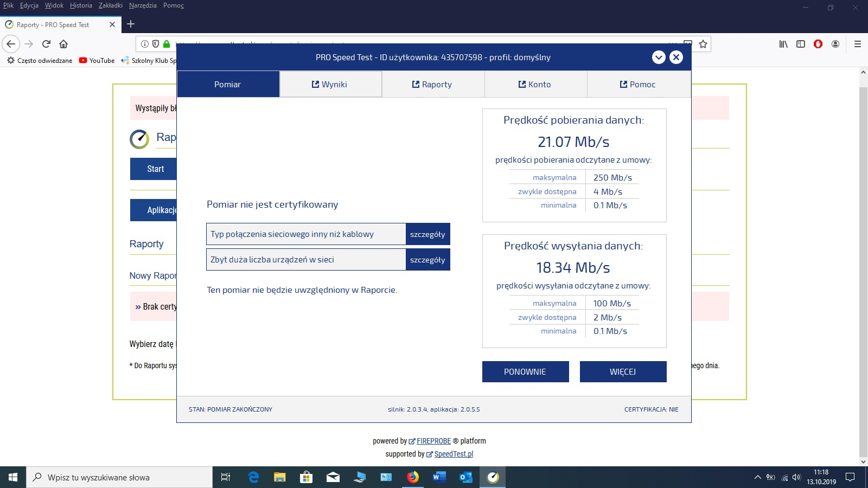This screenshot has width=868, height=488.
Task: Open Word from the taskbar
Action: (439, 477)
